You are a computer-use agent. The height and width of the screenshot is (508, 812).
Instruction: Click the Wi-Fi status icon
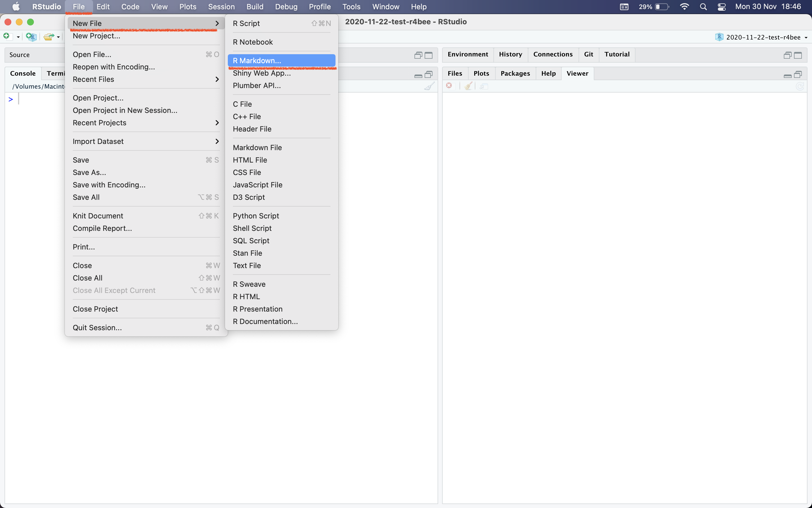pyautogui.click(x=684, y=7)
